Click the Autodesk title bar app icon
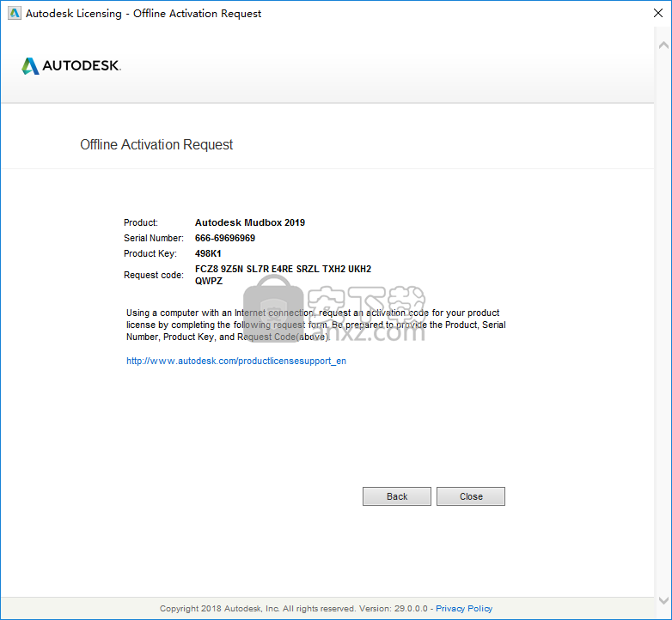This screenshot has height=620, width=672. click(x=14, y=13)
